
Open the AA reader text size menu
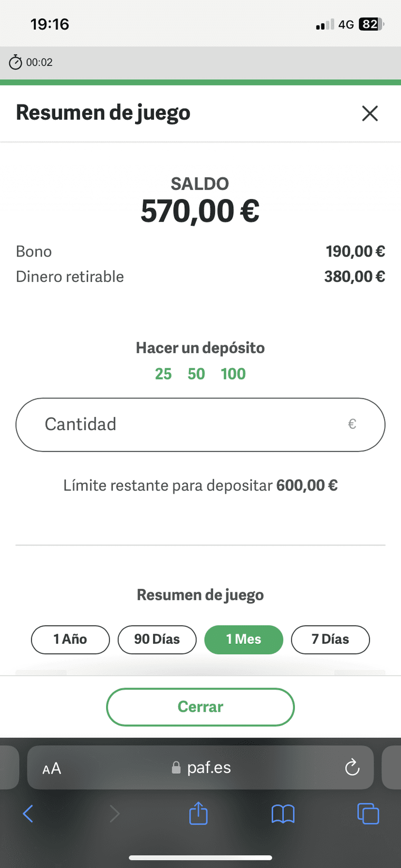(52, 768)
